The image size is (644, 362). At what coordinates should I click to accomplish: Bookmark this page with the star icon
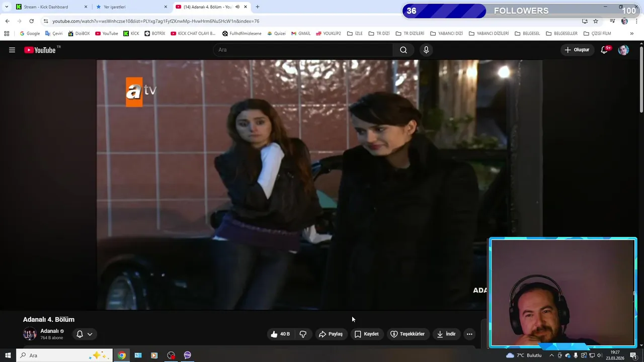596,21
